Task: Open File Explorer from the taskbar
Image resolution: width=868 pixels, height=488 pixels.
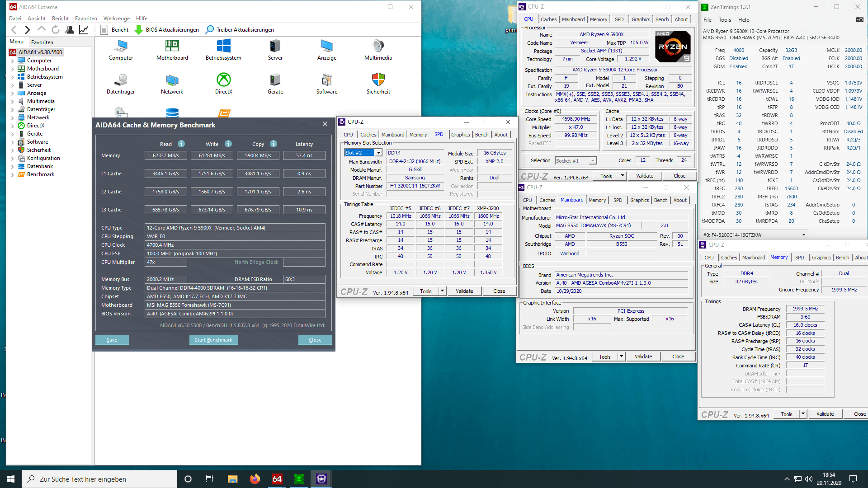Action: coord(232,479)
